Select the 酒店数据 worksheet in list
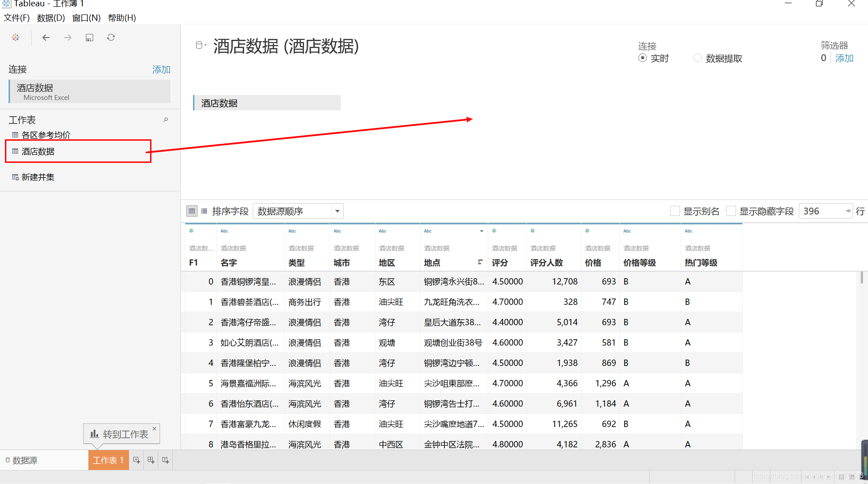Screen dimensions: 868x484 (38, 152)
